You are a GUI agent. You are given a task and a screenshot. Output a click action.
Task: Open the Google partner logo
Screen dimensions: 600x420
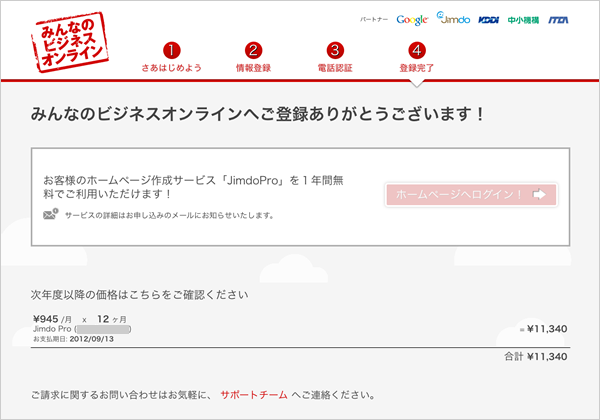(x=412, y=20)
